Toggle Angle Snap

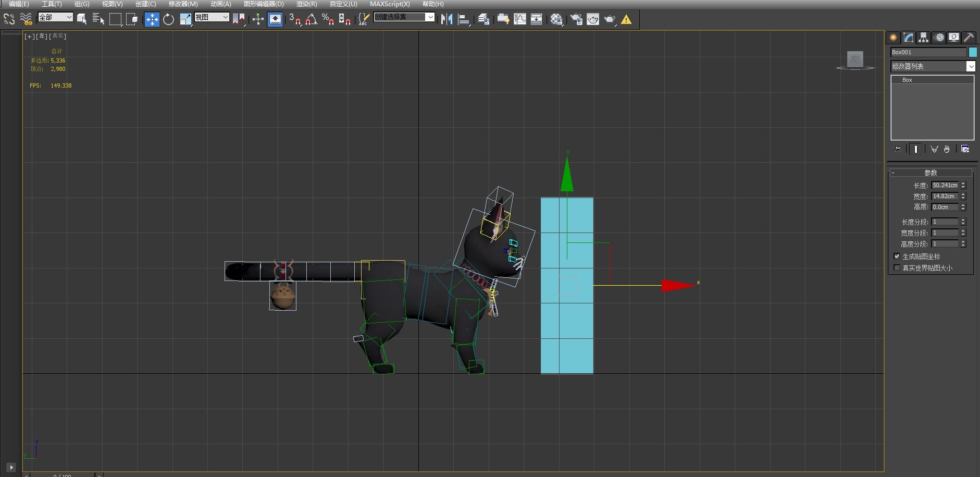point(312,19)
